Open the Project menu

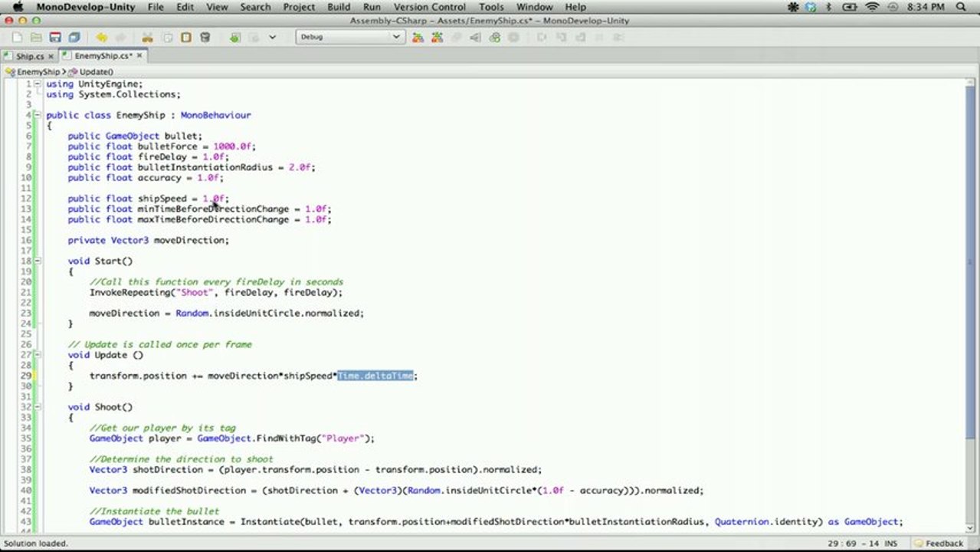299,7
